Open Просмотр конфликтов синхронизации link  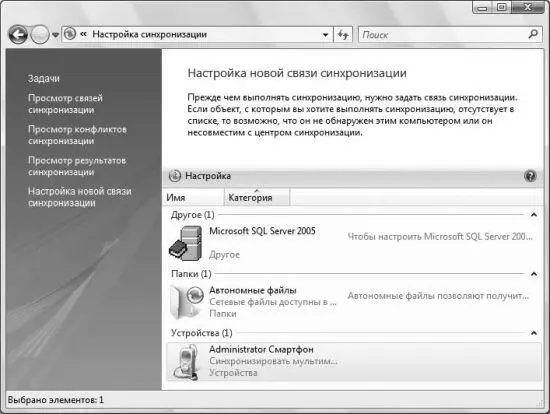coord(77,135)
